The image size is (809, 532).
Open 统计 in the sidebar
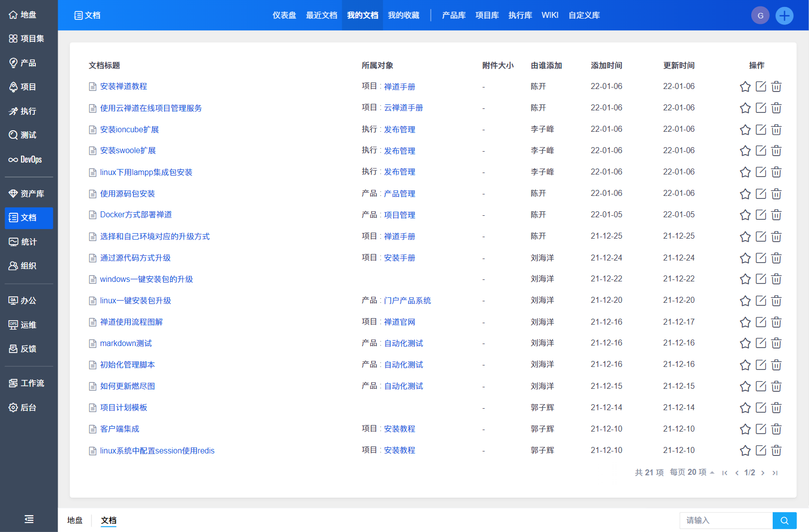(23, 242)
